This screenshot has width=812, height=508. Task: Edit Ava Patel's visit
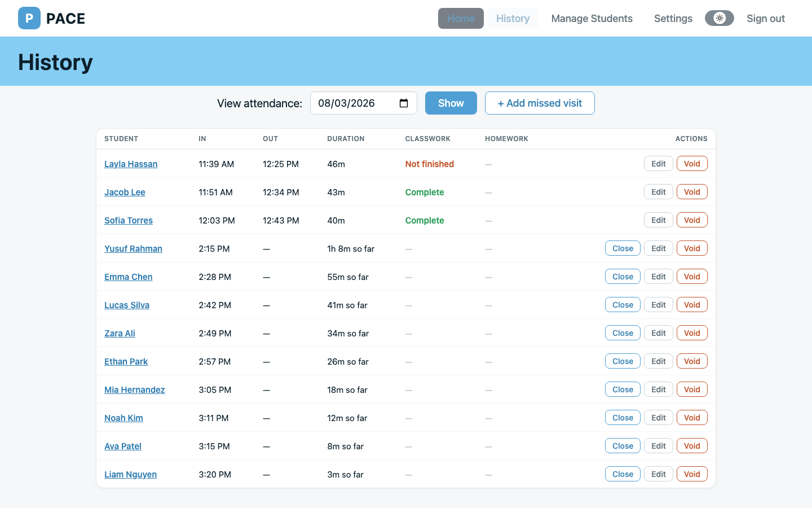659,446
